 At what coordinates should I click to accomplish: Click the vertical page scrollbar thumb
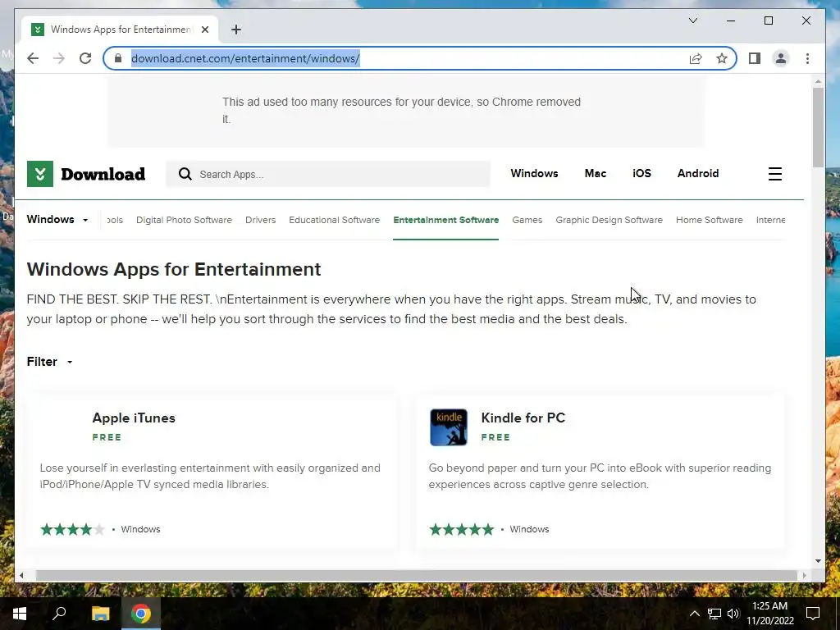818,127
